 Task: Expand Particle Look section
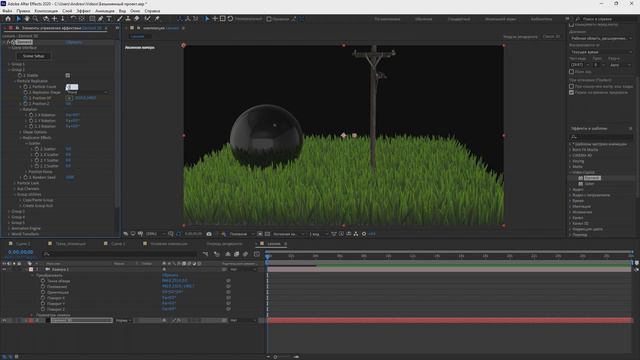pos(15,183)
